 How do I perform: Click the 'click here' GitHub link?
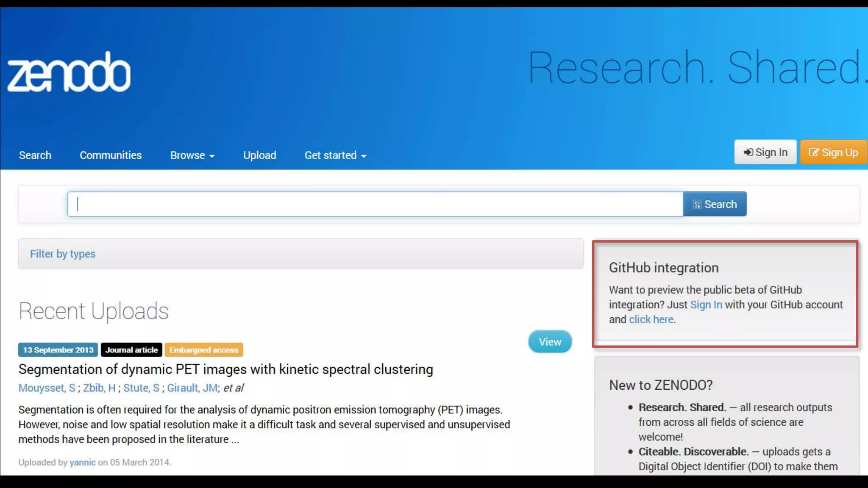click(651, 319)
